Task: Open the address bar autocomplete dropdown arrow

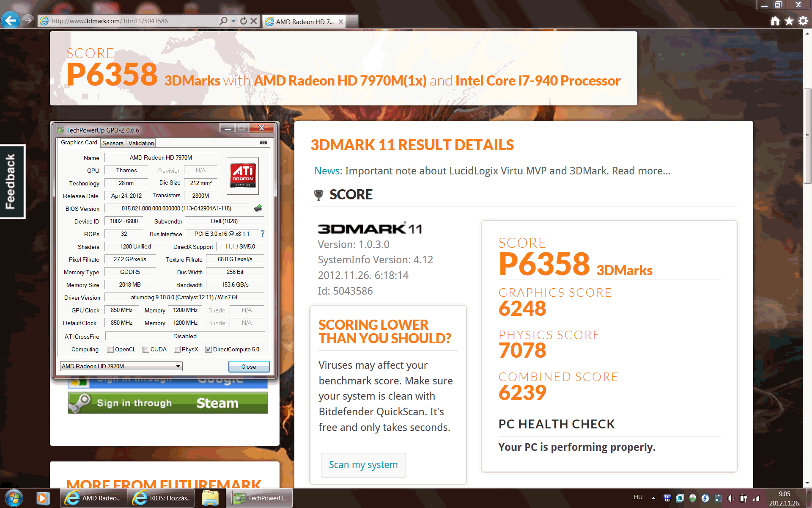Action: point(233,21)
